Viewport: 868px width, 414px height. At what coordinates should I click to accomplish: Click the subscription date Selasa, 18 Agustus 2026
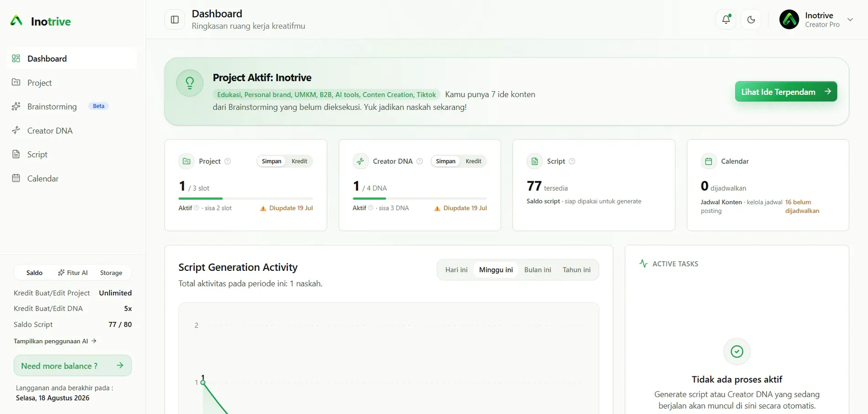click(x=53, y=398)
